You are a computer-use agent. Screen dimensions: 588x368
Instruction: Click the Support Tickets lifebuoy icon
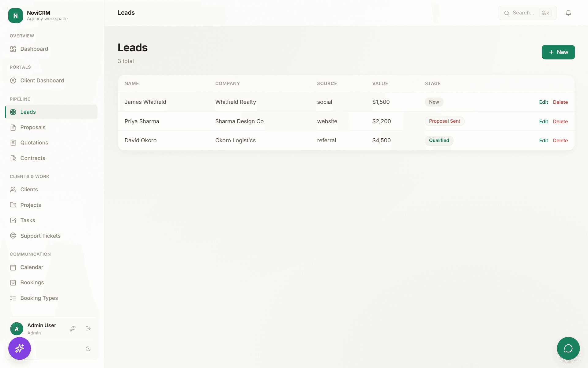point(13,236)
